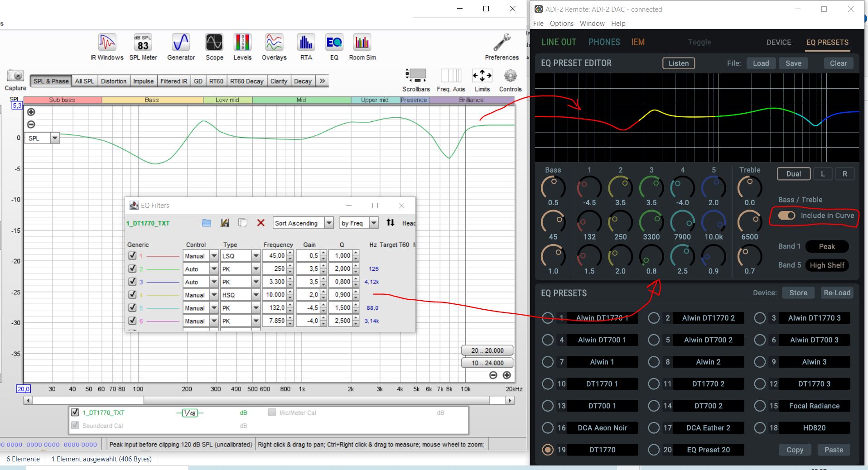Increase filter 5 Gain stepper up

[x=323, y=305]
